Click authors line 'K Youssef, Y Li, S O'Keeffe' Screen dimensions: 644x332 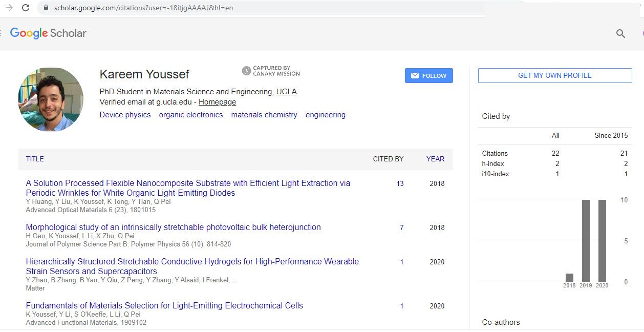(x=83, y=315)
